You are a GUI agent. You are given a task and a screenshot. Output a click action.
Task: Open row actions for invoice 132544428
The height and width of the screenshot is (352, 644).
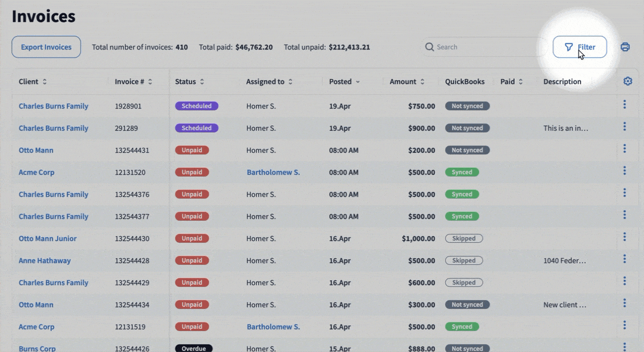tap(625, 259)
